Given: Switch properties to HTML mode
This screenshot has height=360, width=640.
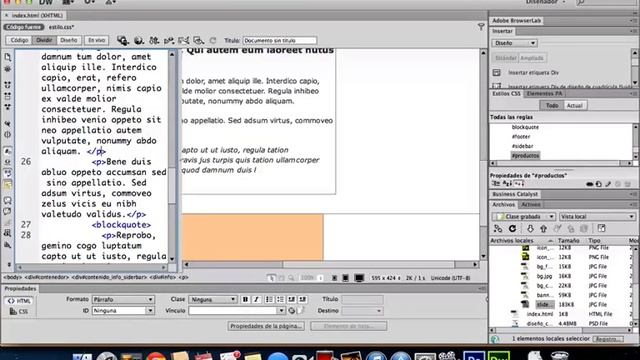Looking at the screenshot, I should point(19,301).
